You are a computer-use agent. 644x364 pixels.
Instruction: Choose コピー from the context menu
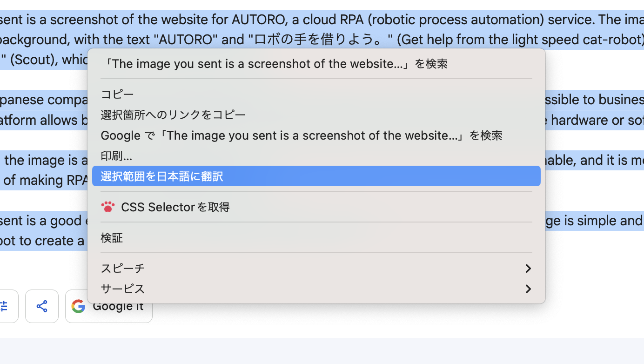(x=316, y=94)
